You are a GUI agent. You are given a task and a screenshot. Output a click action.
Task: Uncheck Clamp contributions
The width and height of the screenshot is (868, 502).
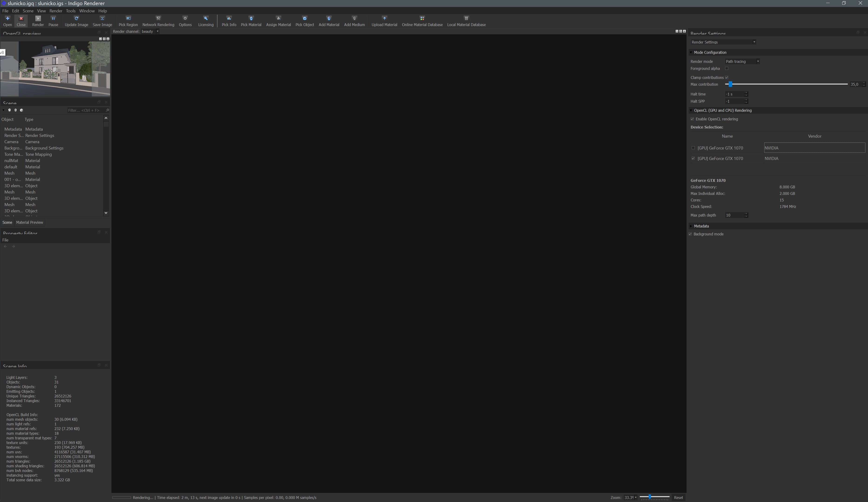[727, 78]
